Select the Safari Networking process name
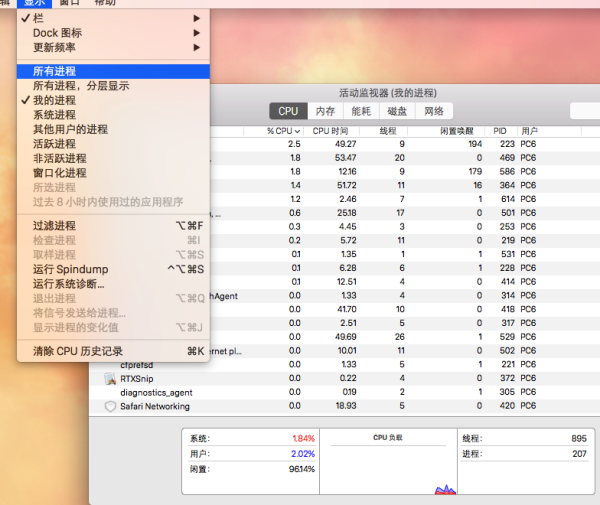600x505 pixels. pyautogui.click(x=155, y=406)
